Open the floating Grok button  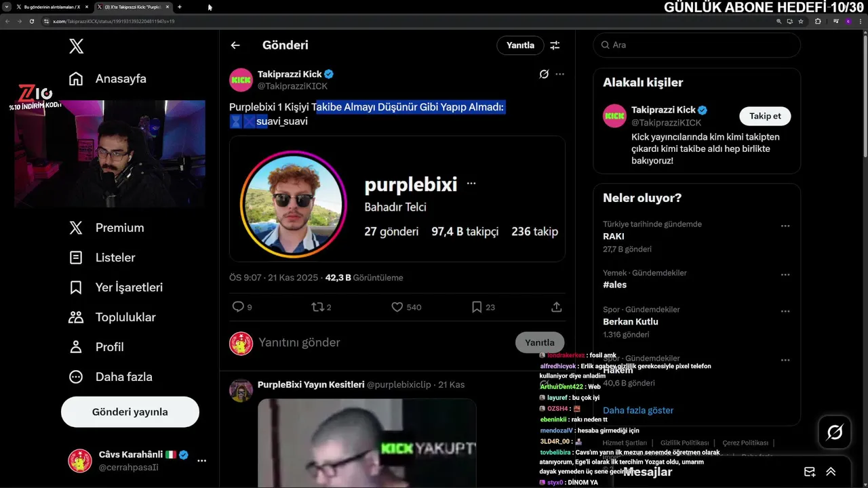tap(834, 432)
